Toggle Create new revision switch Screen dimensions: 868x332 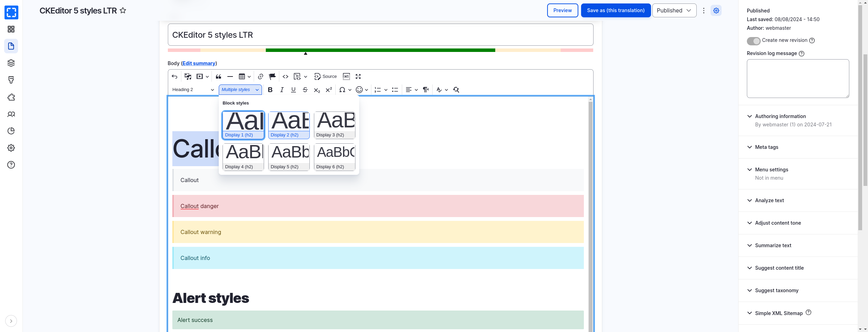753,41
